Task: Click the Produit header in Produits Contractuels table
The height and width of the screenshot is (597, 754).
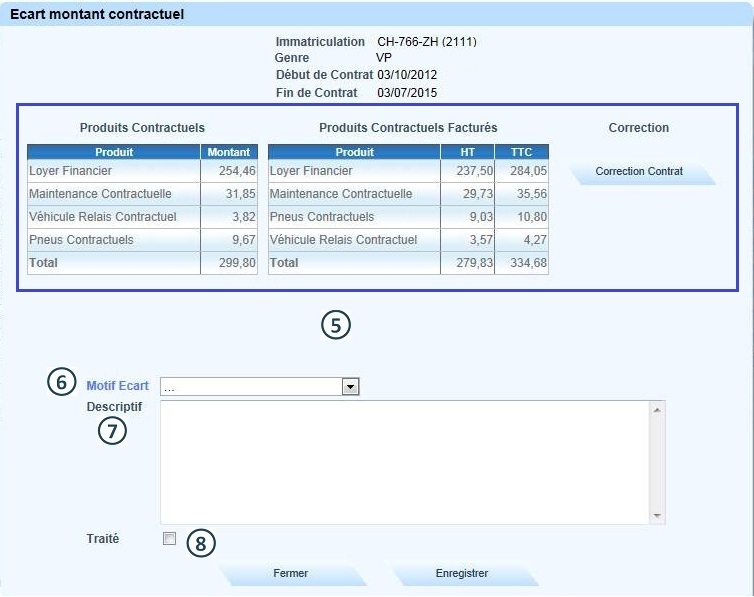Action: 114,152
